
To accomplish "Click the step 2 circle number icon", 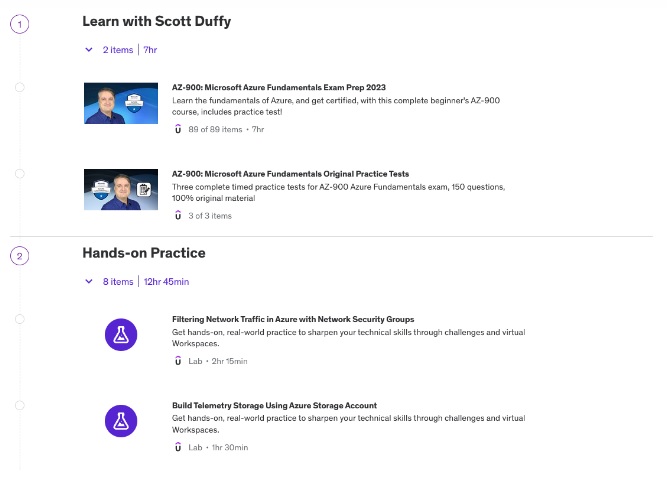I will point(20,255).
